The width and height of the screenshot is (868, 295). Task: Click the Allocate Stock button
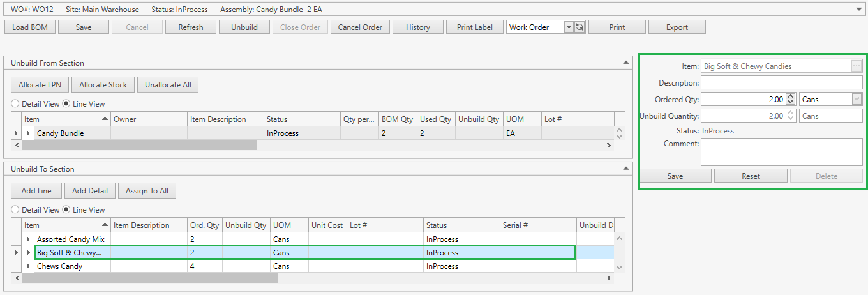click(103, 84)
